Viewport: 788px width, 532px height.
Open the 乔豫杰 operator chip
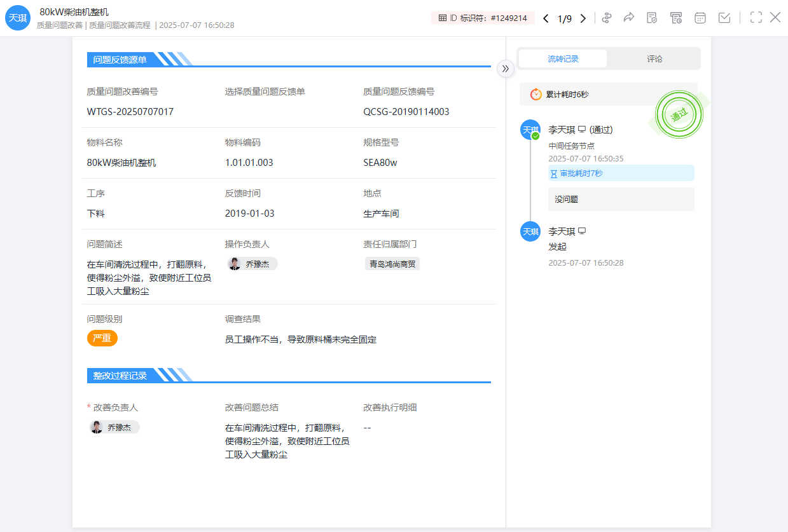coord(252,263)
